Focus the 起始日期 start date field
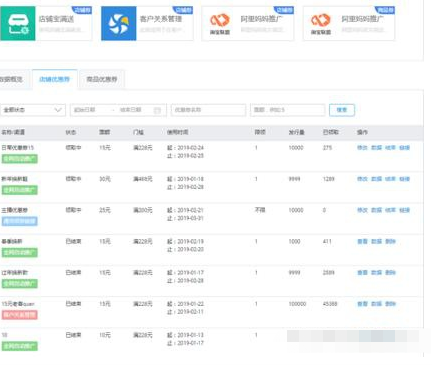The height and width of the screenshot is (365, 432). [85, 110]
